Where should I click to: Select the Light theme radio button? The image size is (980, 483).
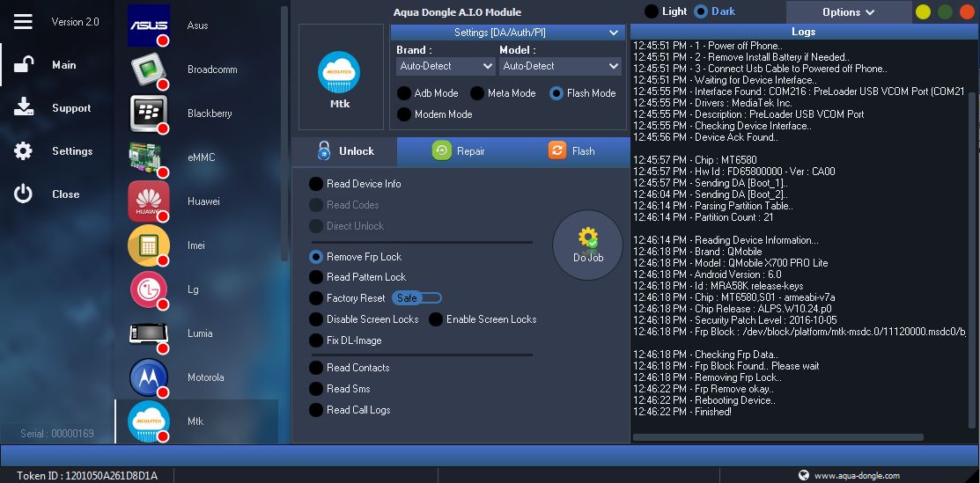[652, 11]
